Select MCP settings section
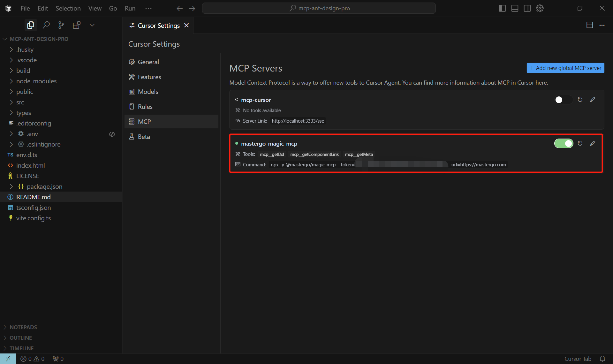613x364 pixels. 171,122
